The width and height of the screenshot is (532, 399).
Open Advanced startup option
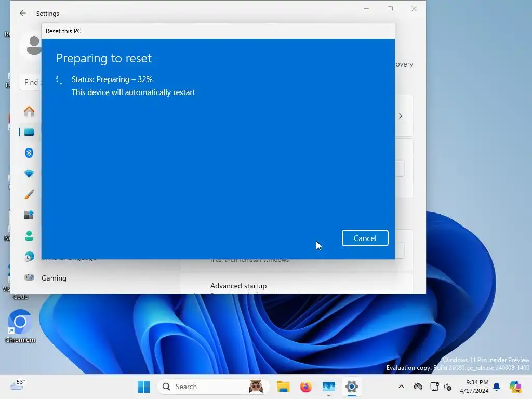point(238,286)
